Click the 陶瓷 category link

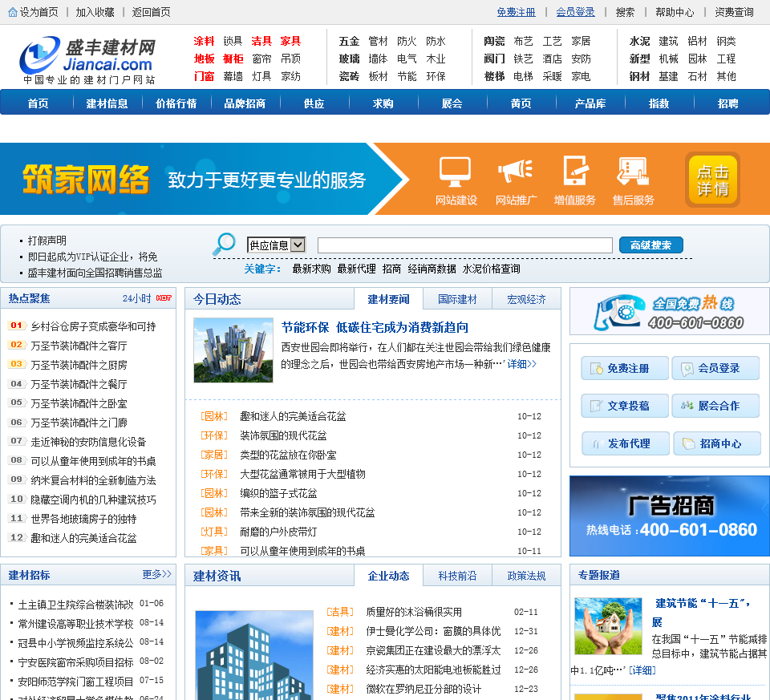(494, 41)
